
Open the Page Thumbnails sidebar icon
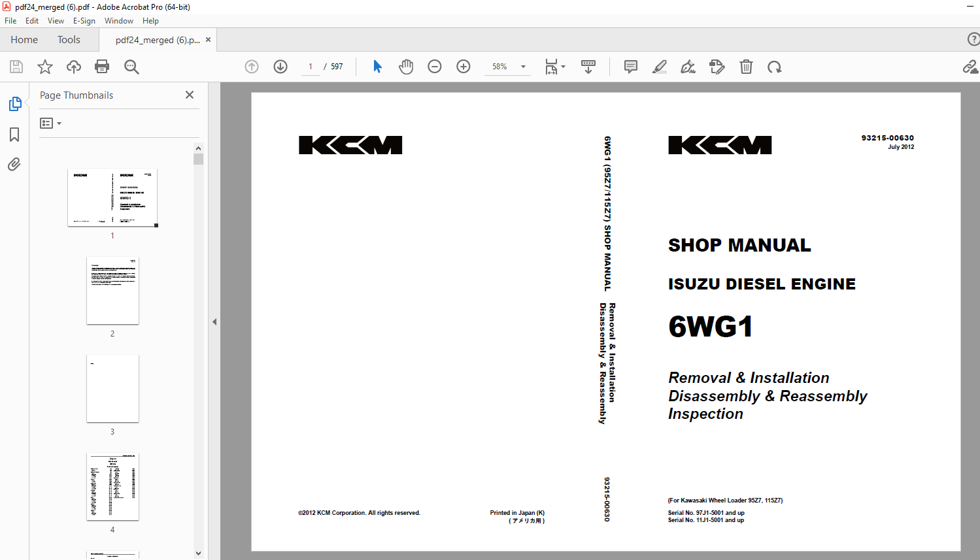14,104
